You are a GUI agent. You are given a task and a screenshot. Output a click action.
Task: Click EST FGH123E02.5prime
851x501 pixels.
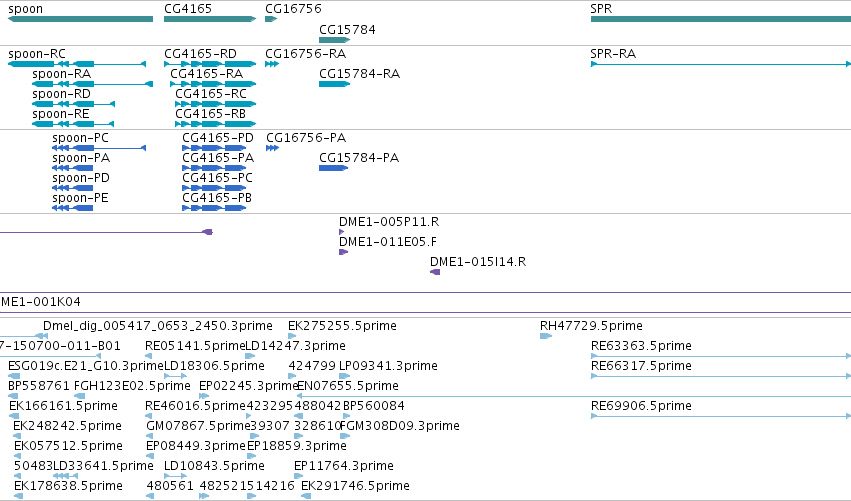[x=132, y=386]
